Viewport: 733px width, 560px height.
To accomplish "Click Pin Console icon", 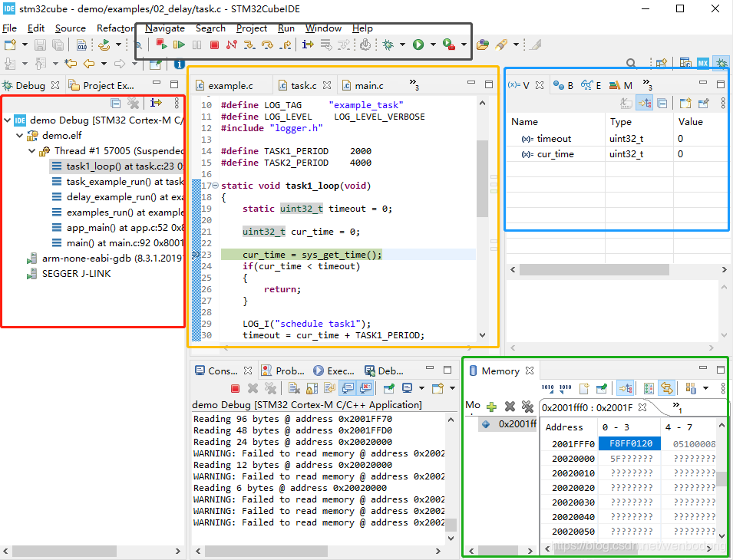I will tap(388, 388).
